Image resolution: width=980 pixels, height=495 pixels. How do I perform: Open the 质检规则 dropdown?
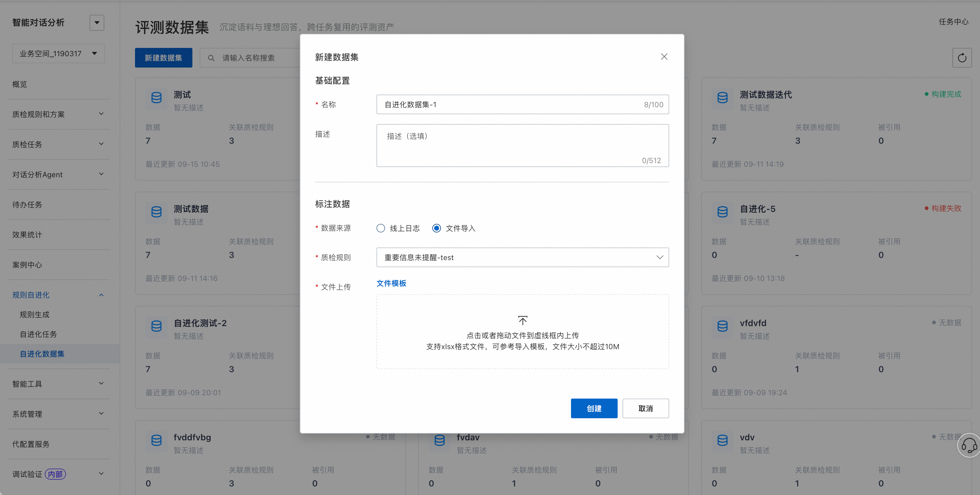pyautogui.click(x=522, y=257)
